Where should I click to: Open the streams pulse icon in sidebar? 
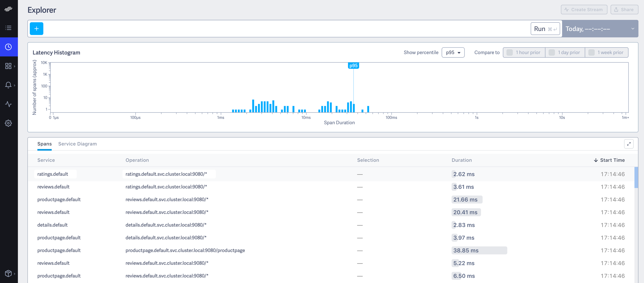8,104
